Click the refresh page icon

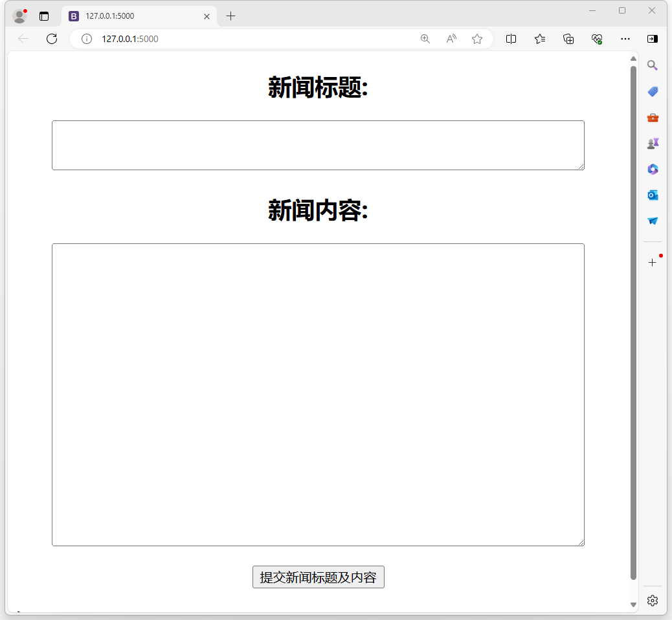(x=52, y=39)
